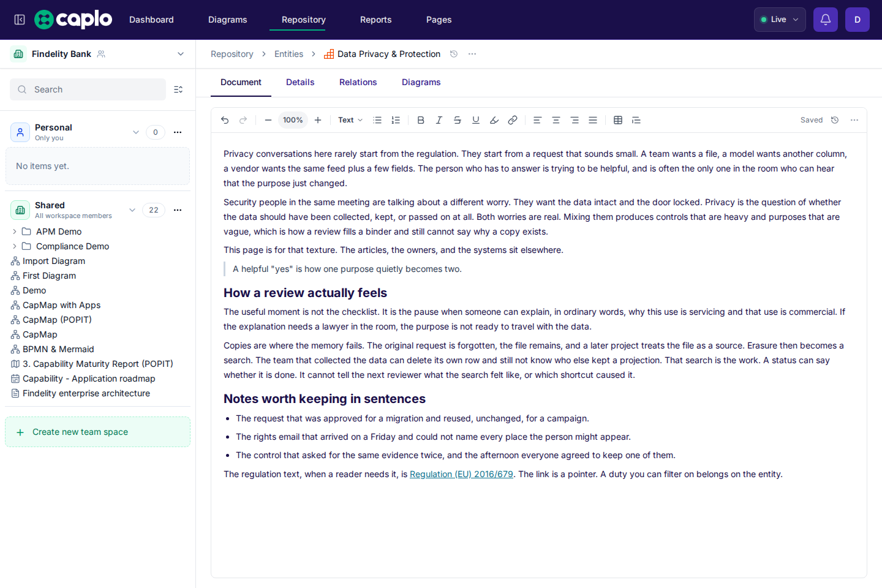Toggle italic formatting

click(439, 120)
